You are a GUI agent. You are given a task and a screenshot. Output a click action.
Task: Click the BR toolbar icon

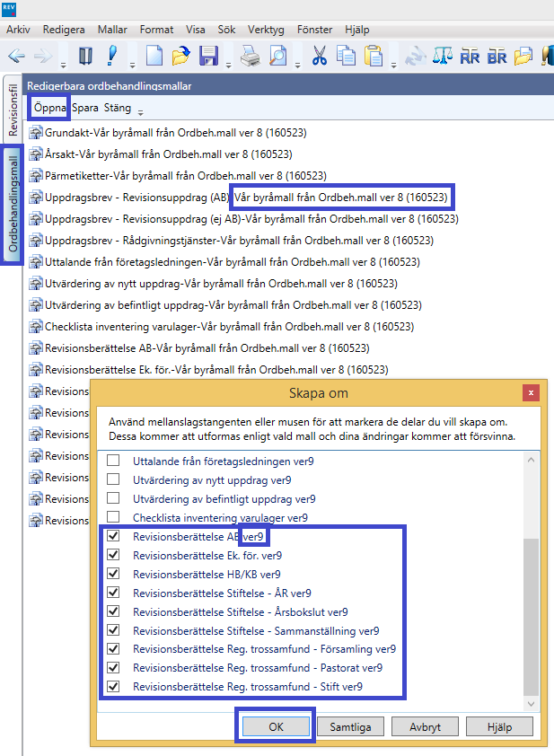pos(498,57)
